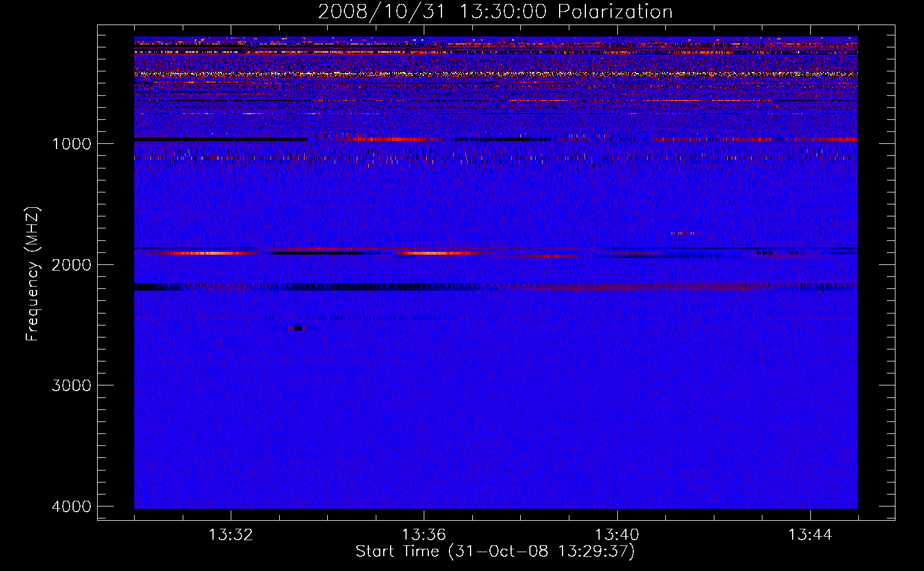Click the 13:36 time tick label
Screen dimensions: 924x571
[424, 535]
